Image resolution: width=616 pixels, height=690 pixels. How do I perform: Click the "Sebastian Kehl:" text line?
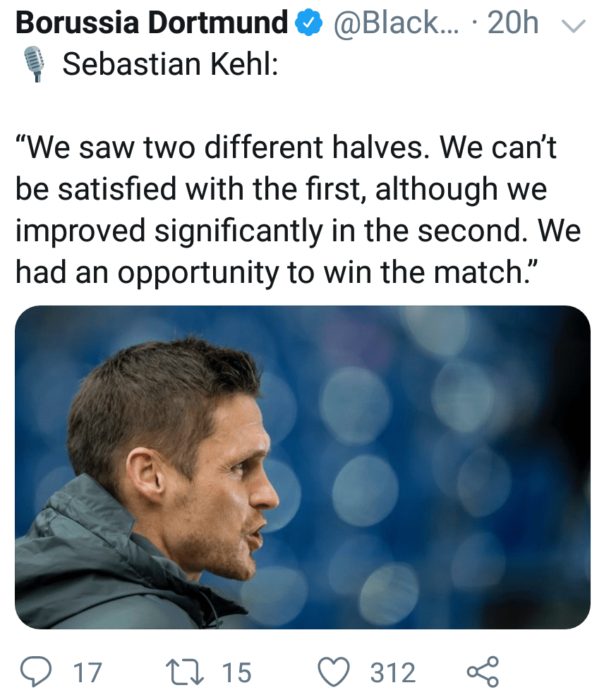pos(170,65)
